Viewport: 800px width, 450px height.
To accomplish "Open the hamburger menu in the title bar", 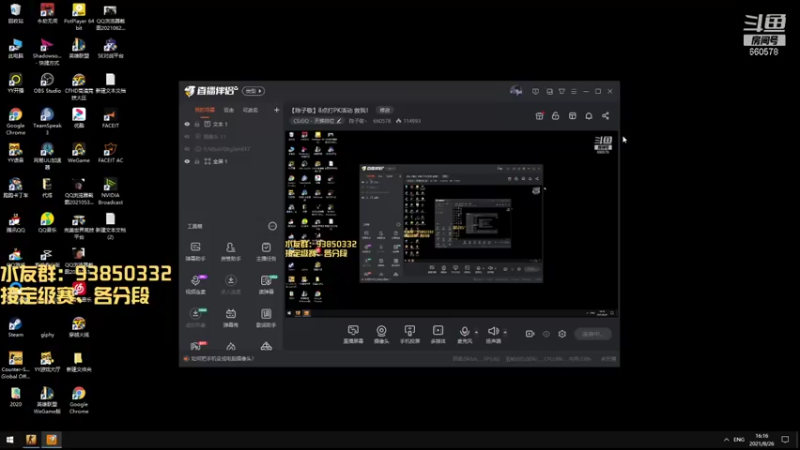I will [573, 91].
